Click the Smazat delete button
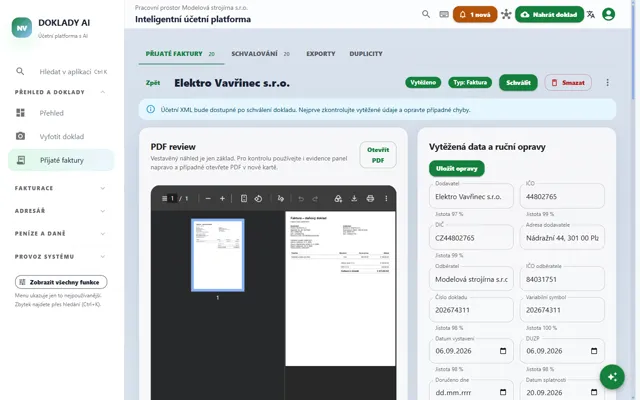The width and height of the screenshot is (640, 400). tap(568, 82)
